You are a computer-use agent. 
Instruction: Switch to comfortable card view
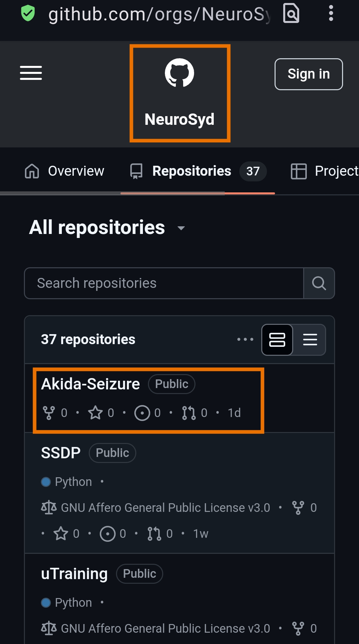(277, 339)
